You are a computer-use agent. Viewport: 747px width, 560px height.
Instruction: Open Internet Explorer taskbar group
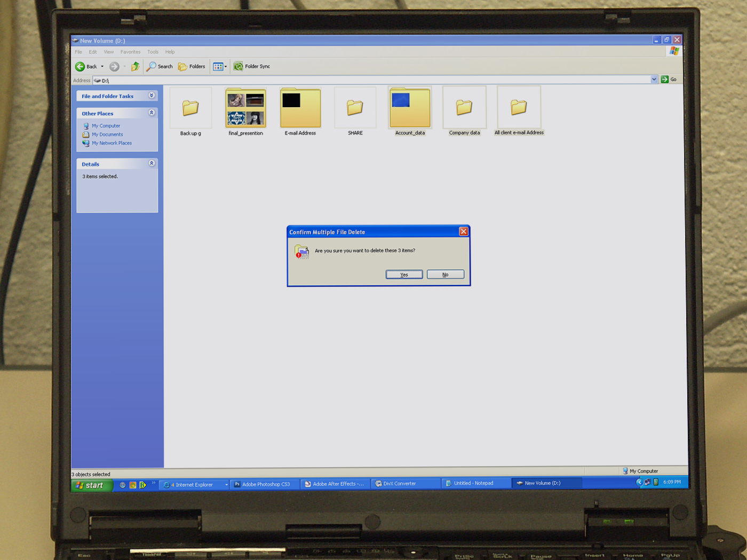click(x=194, y=485)
